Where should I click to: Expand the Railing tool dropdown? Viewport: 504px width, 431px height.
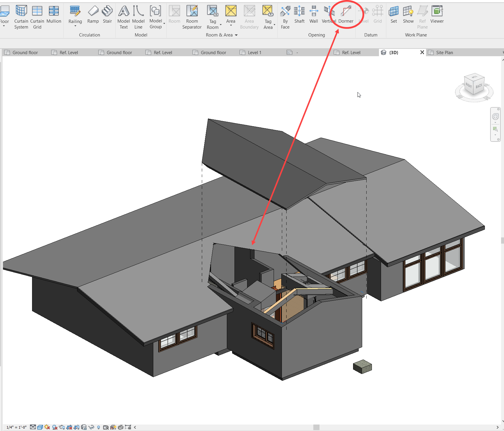click(75, 26)
